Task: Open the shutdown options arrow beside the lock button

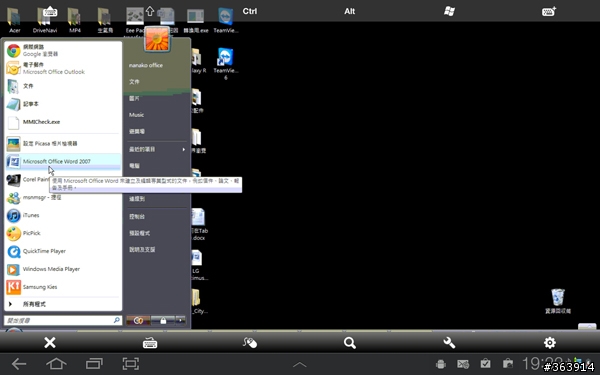Action: point(181,320)
